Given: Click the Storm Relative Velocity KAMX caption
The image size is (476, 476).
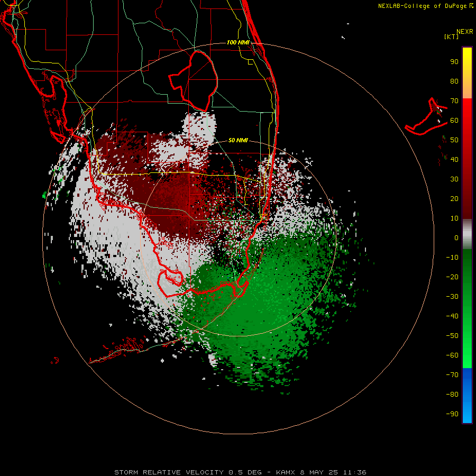Looking at the screenshot, I should click(240, 472).
